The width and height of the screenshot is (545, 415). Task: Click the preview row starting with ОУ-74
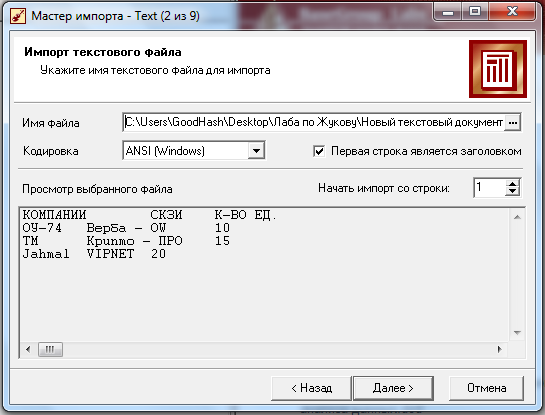[126, 228]
